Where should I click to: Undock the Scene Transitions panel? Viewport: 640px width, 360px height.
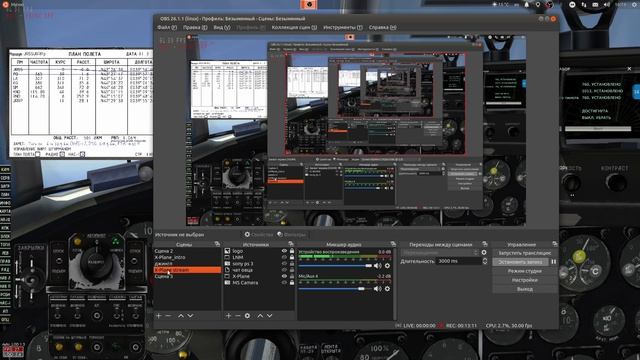485,244
